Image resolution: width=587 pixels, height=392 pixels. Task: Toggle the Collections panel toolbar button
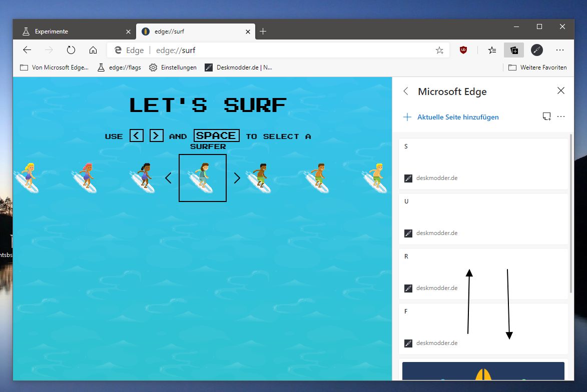pos(514,50)
